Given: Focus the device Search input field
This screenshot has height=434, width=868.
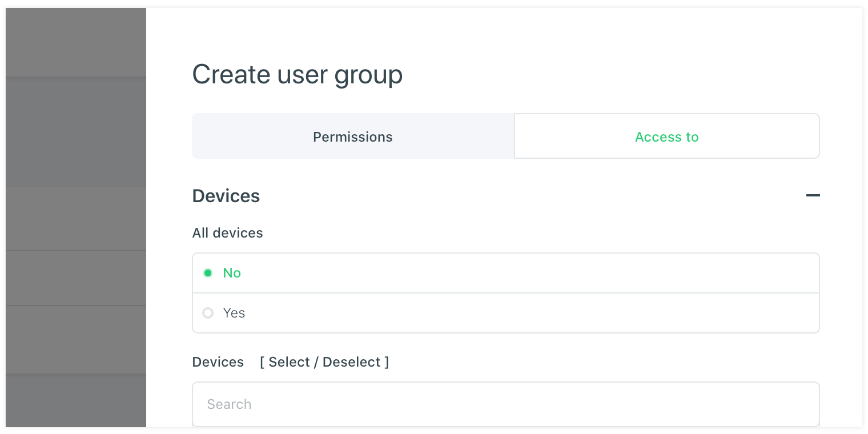Looking at the screenshot, I should (505, 404).
